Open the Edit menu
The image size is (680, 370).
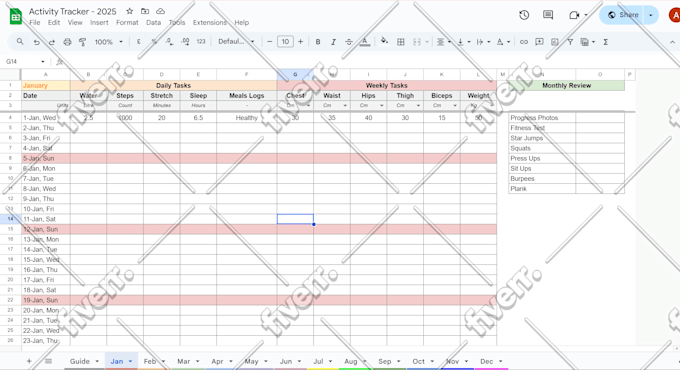pyautogui.click(x=54, y=23)
